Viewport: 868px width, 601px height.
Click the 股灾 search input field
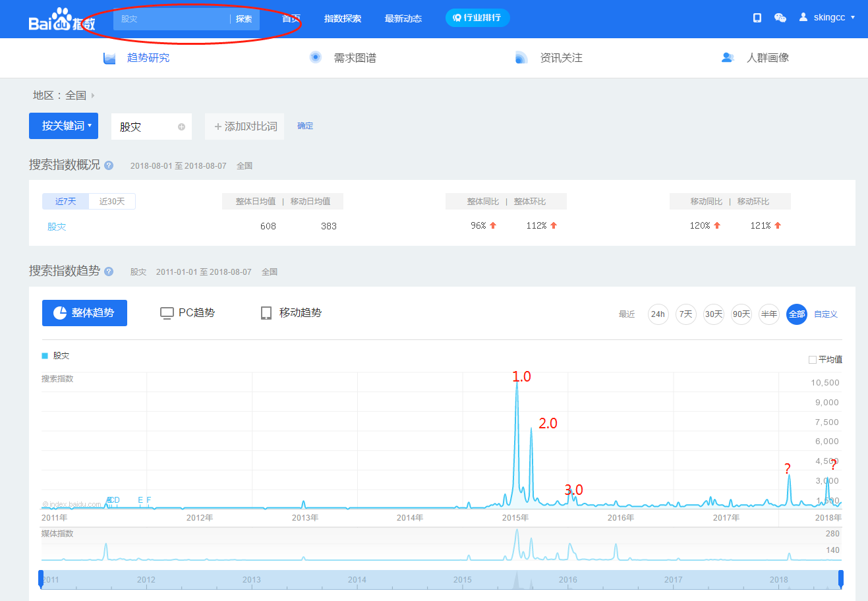point(172,19)
